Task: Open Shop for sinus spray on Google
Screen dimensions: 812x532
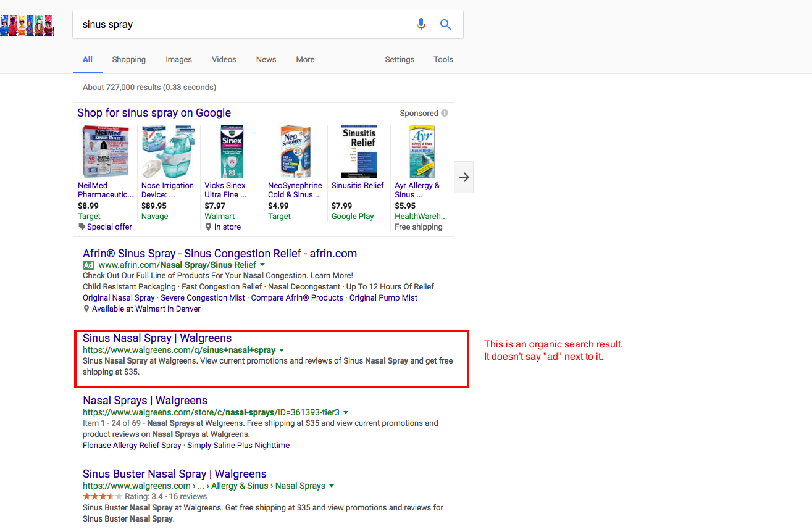Action: tap(154, 113)
